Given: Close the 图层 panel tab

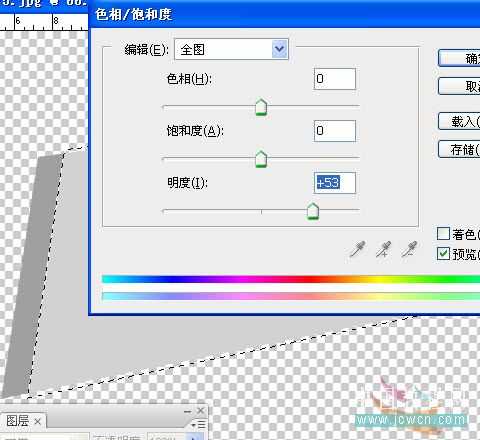Looking at the screenshot, I should (38, 422).
